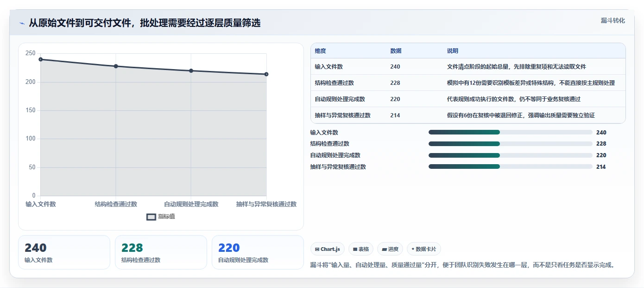Click the footer note starting 漏斗将
644x288 pixels.
point(462,265)
